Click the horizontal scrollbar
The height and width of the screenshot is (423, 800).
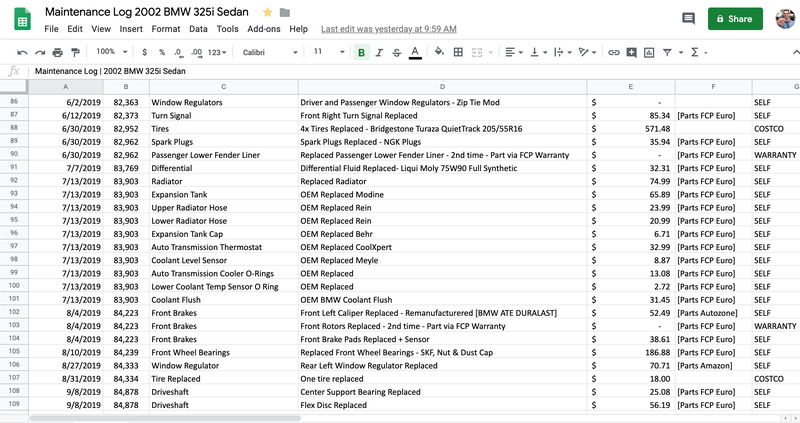[165, 418]
